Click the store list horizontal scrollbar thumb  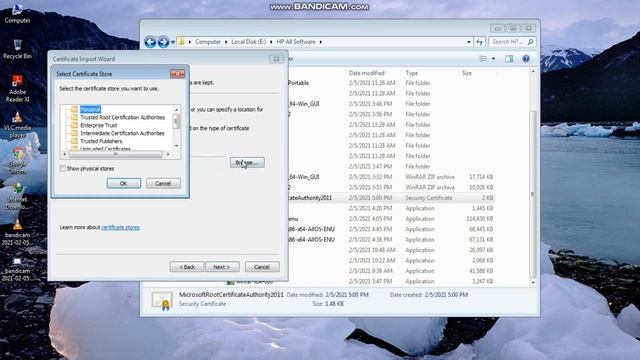coord(116,154)
